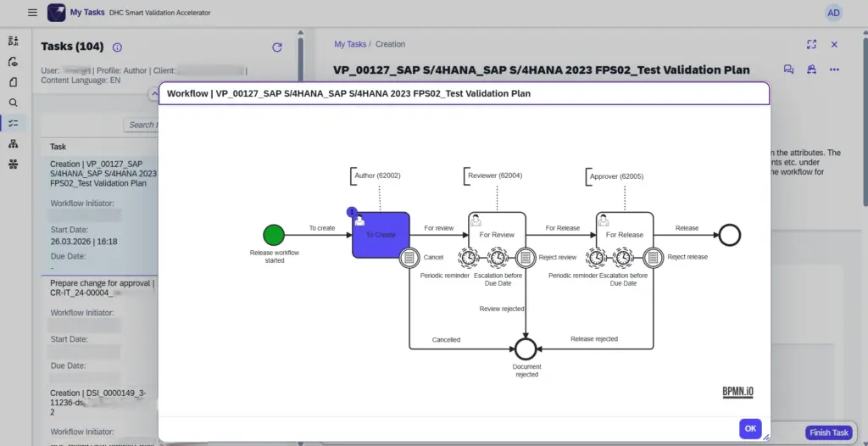This screenshot has height=446, width=868.
Task: Open the task-and-person list sidebar icon
Action: click(14, 41)
